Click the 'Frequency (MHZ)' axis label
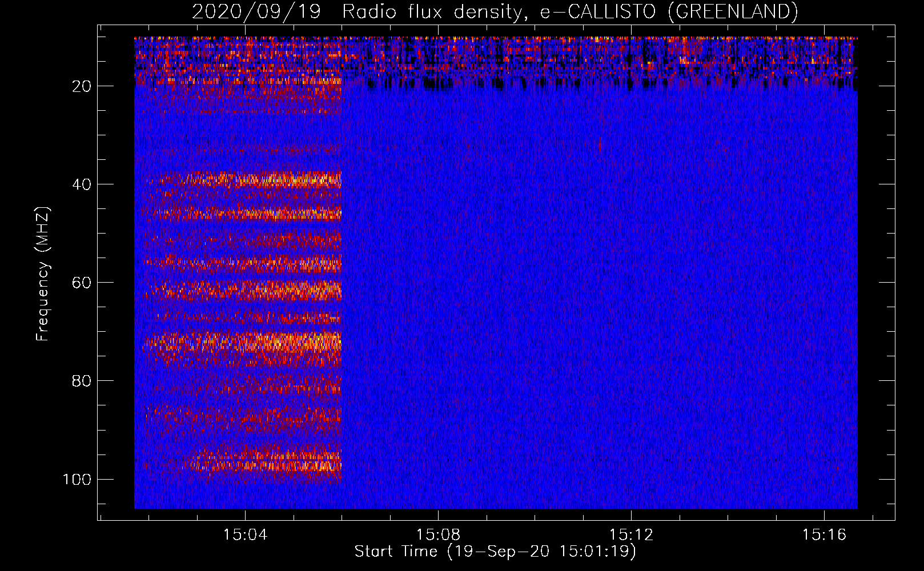Image resolution: width=924 pixels, height=571 pixels. [43, 274]
